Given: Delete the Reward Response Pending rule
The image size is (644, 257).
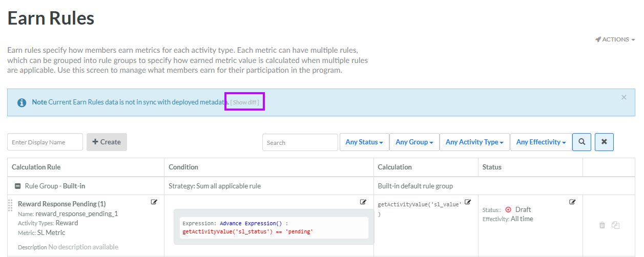Looking at the screenshot, I should coord(602,225).
